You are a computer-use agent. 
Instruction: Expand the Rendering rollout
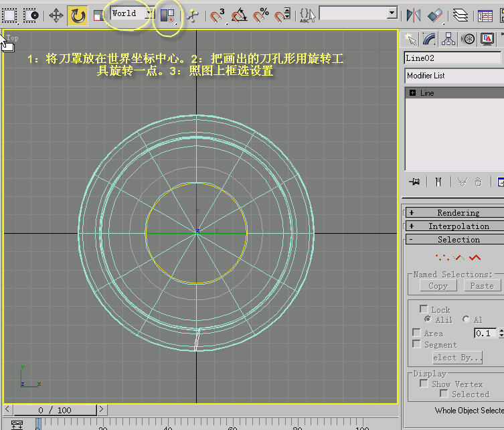coord(454,212)
